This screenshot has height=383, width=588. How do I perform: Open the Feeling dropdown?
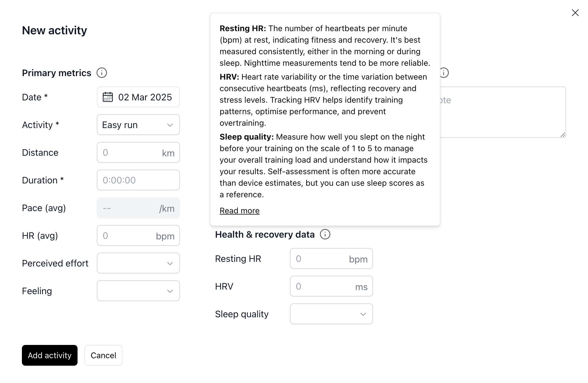point(138,291)
